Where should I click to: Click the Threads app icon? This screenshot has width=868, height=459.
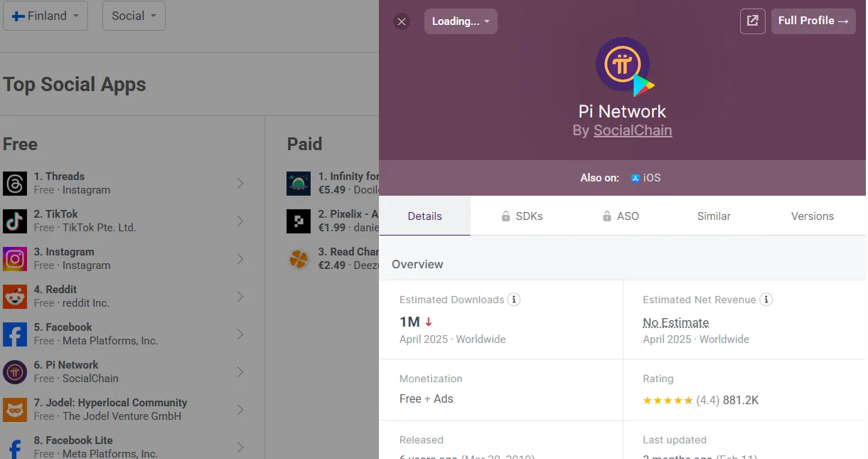point(15,183)
